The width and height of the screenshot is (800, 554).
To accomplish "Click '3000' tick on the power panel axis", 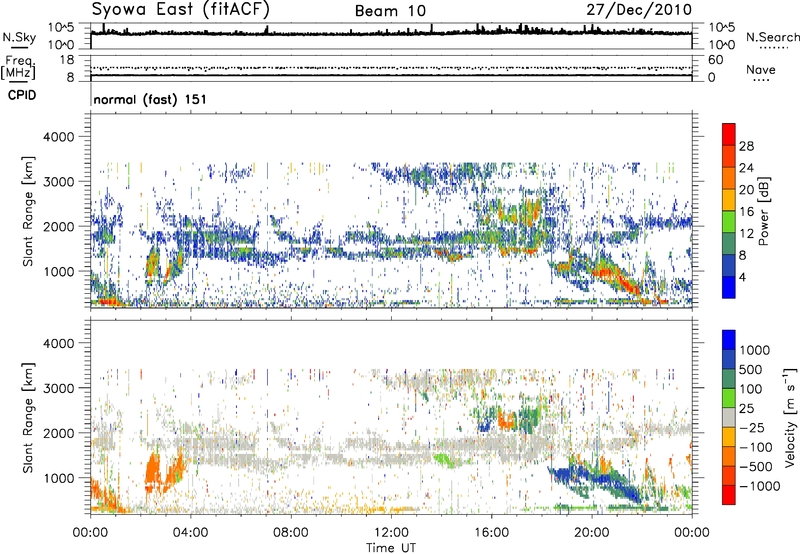I will click(x=61, y=182).
